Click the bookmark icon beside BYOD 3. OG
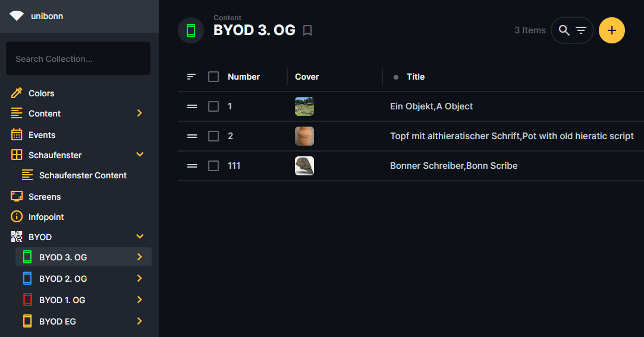 point(307,30)
